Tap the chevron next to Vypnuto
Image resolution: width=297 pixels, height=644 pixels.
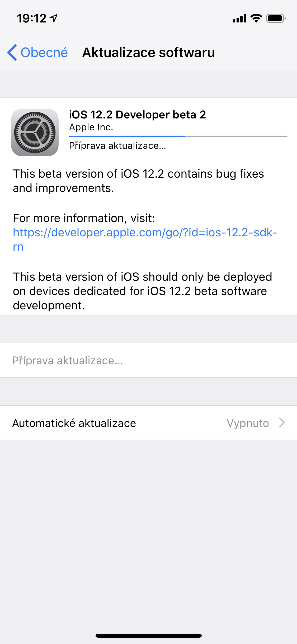[x=282, y=422]
